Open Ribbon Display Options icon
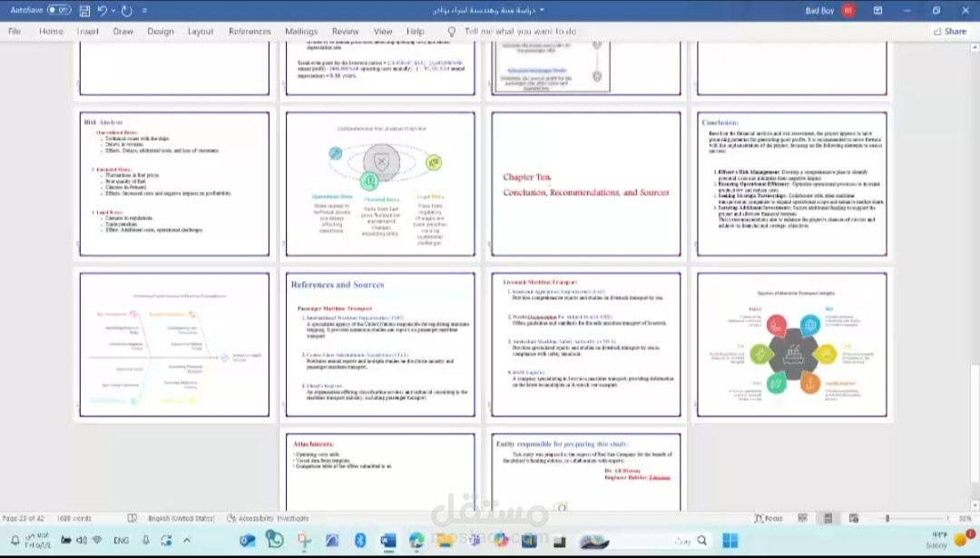This screenshot has width=980, height=558. (877, 11)
